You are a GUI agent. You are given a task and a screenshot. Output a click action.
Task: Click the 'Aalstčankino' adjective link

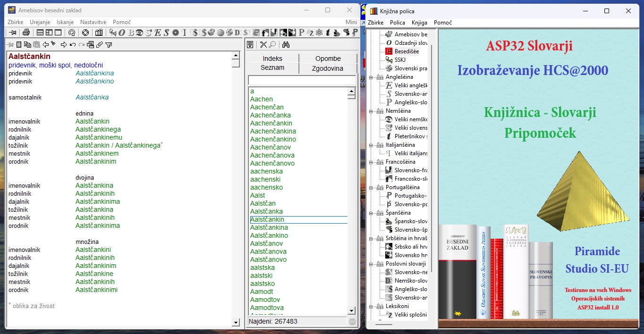point(94,81)
